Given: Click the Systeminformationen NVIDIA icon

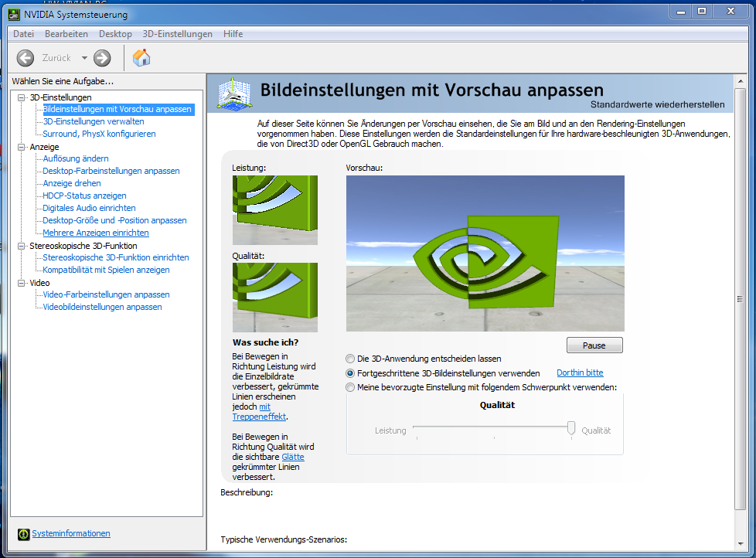Looking at the screenshot, I should (x=24, y=534).
